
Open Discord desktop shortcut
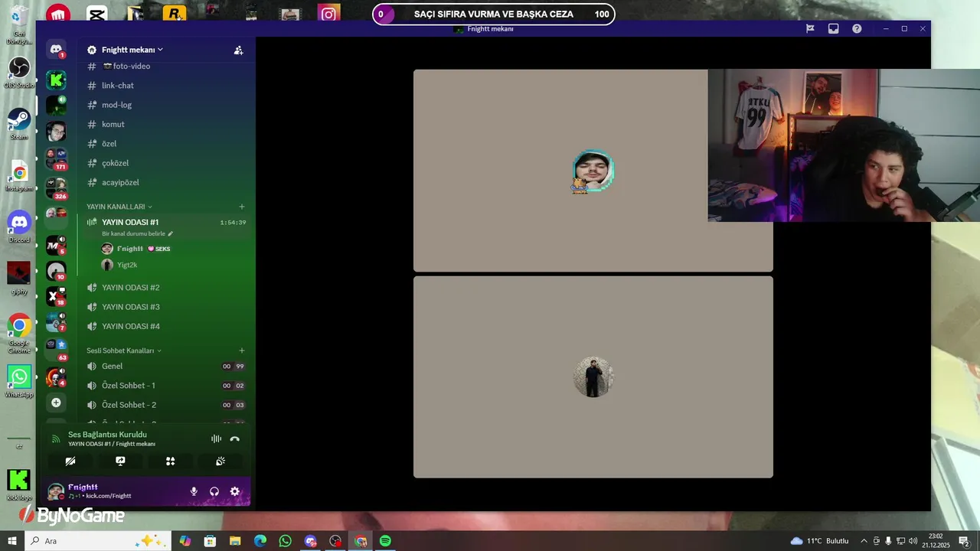click(x=19, y=227)
